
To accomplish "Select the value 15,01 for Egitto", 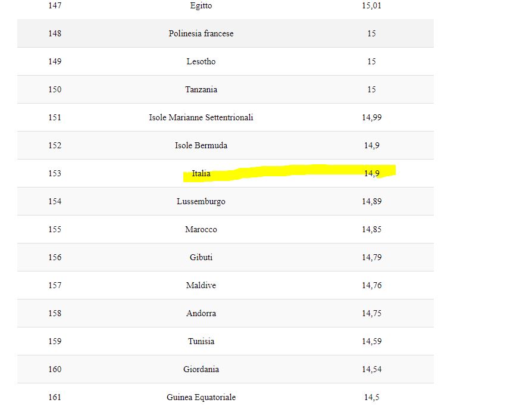I will click(371, 6).
